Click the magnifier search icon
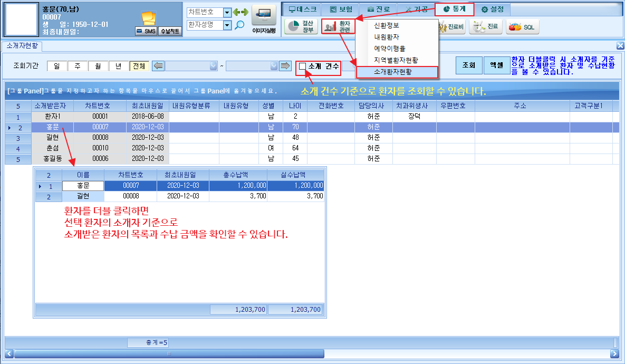This screenshot has width=625, height=364. pos(239,25)
